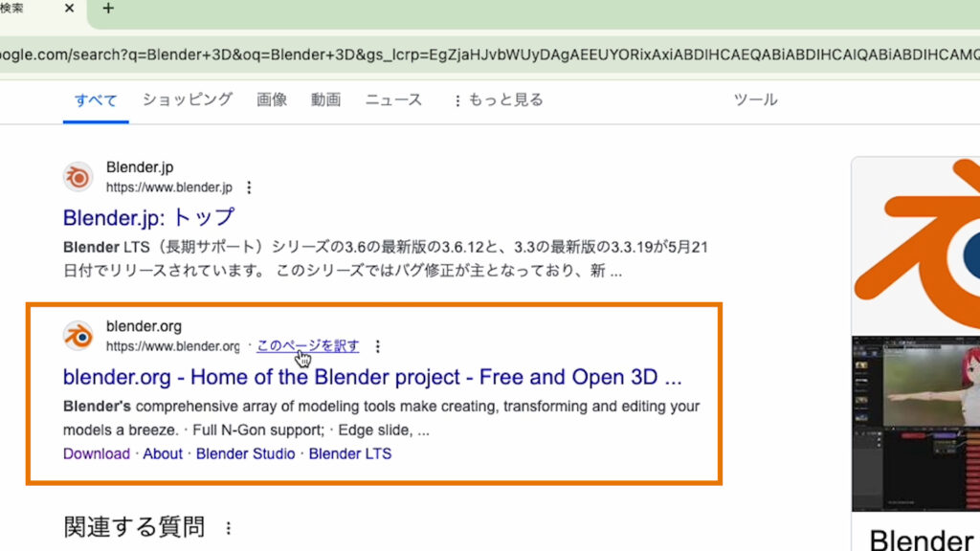The height and width of the screenshot is (551, 980).
Task: Open blender.org Home of the Blender project
Action: coord(372,377)
